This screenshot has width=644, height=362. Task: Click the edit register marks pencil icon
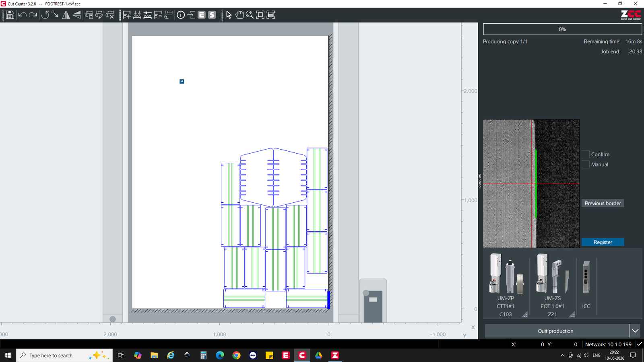(99, 15)
